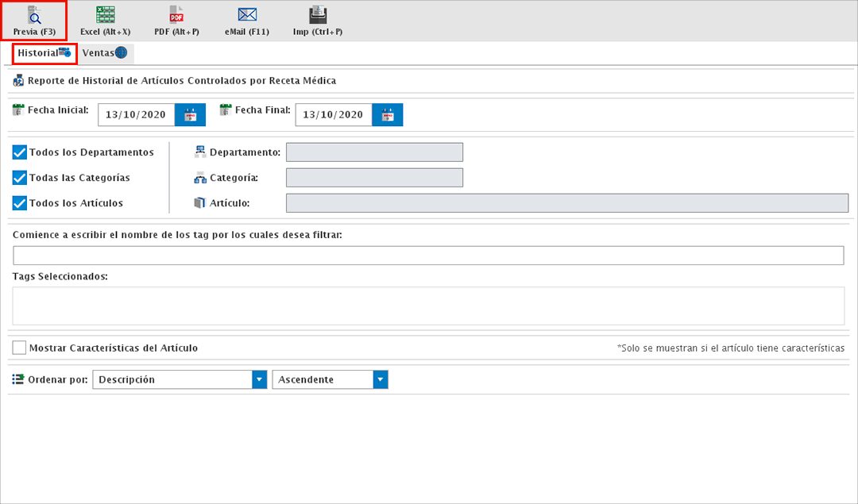Image resolution: width=858 pixels, height=504 pixels.
Task: Click the Tags Seleccionados box
Action: (x=428, y=306)
